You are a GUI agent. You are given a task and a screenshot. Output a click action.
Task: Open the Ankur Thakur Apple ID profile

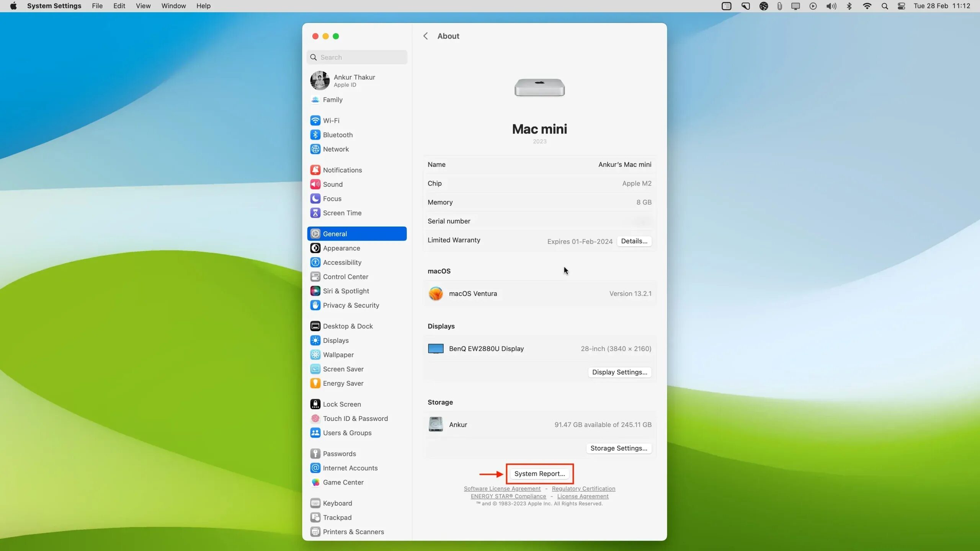click(354, 80)
